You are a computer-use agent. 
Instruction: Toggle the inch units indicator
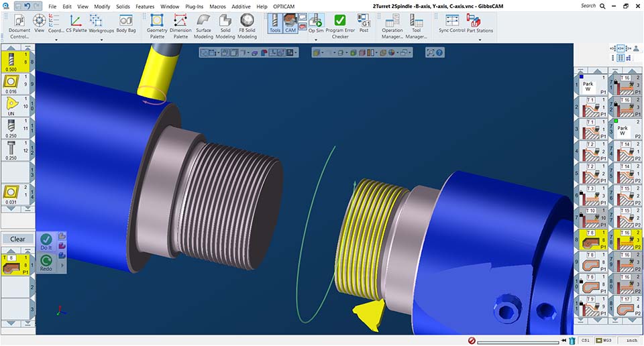click(631, 340)
